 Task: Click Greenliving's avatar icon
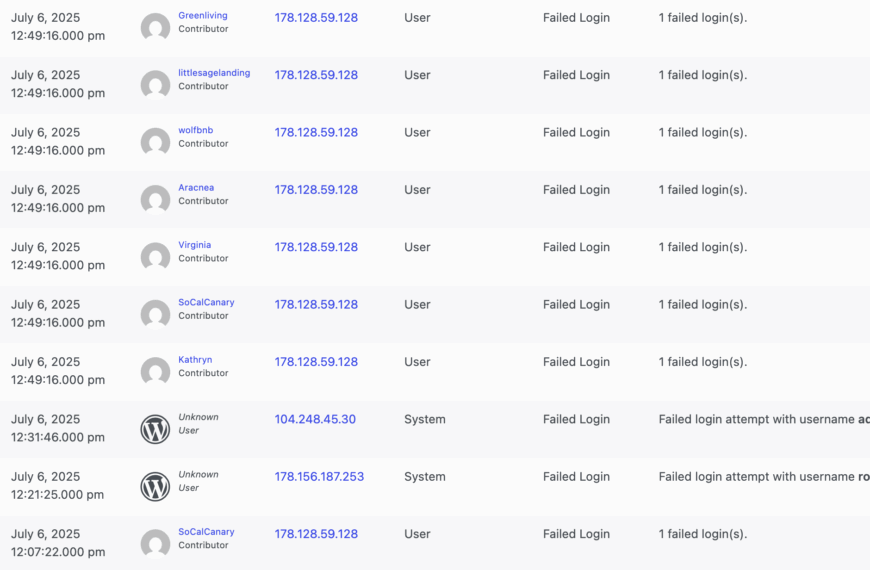click(155, 27)
